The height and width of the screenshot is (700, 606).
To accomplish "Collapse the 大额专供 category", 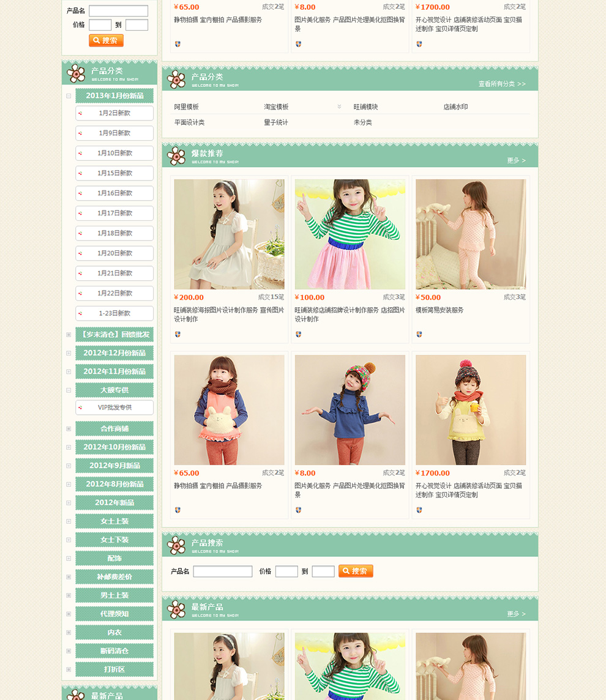I will click(x=69, y=390).
